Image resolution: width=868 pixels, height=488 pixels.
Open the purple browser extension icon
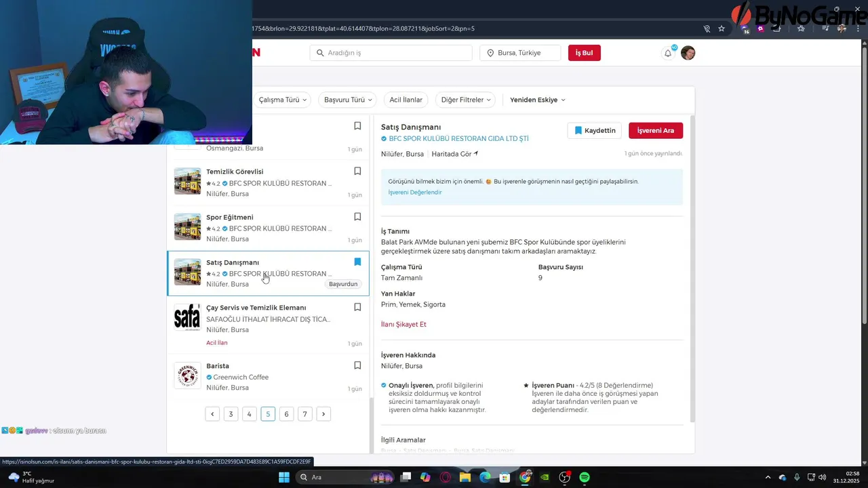[x=761, y=28]
